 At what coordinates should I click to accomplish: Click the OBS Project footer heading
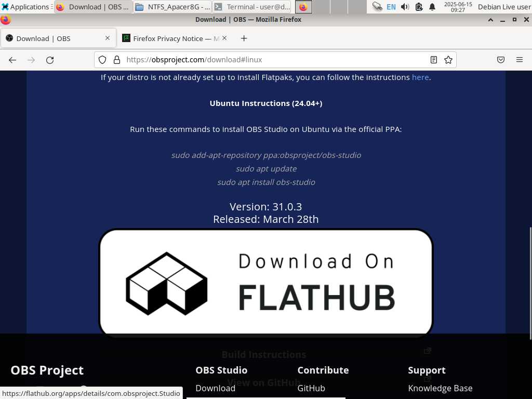click(x=47, y=370)
